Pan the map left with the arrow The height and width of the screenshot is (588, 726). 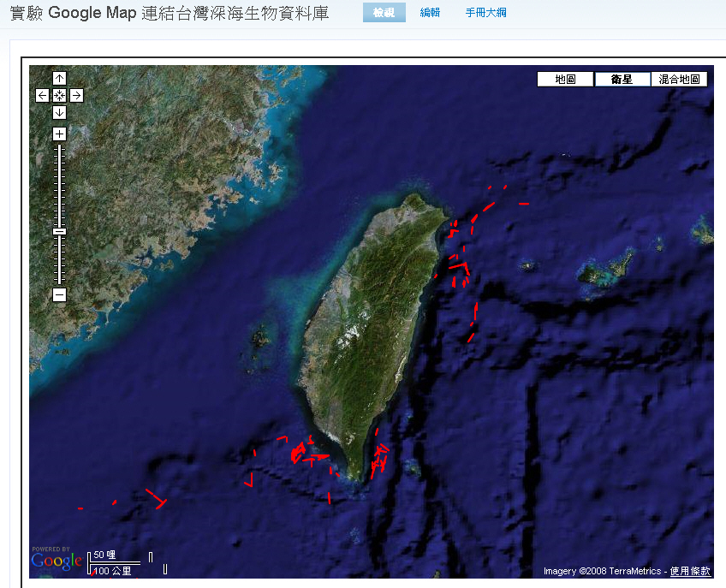pyautogui.click(x=42, y=96)
